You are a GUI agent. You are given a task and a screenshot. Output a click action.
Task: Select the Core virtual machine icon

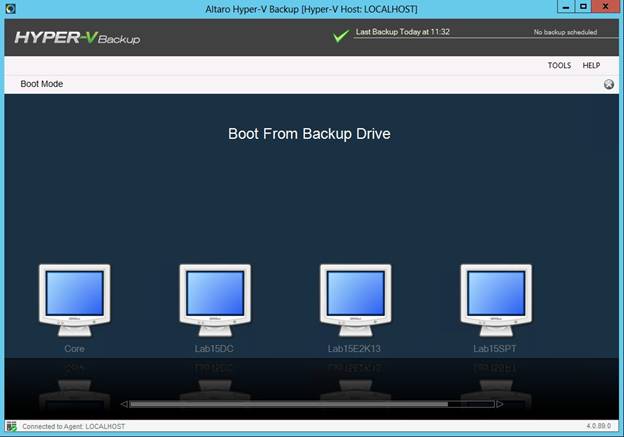(x=74, y=300)
